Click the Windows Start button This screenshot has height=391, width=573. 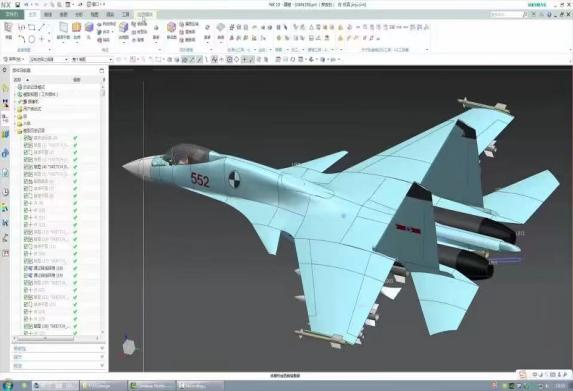[x=8, y=386]
